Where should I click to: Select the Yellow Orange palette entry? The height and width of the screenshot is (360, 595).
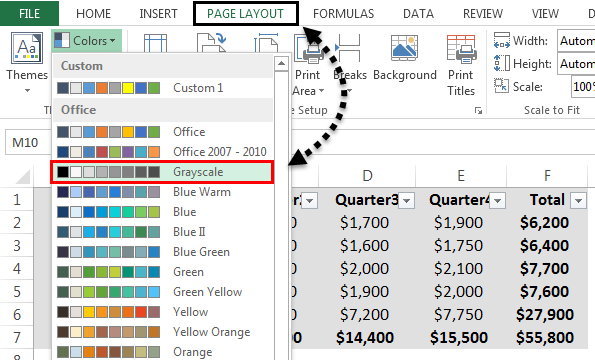162,332
